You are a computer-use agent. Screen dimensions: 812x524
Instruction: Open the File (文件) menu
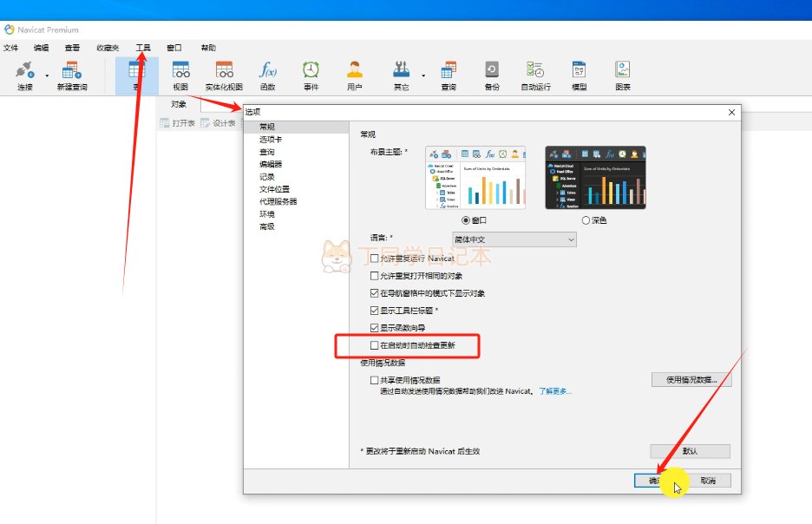point(11,48)
